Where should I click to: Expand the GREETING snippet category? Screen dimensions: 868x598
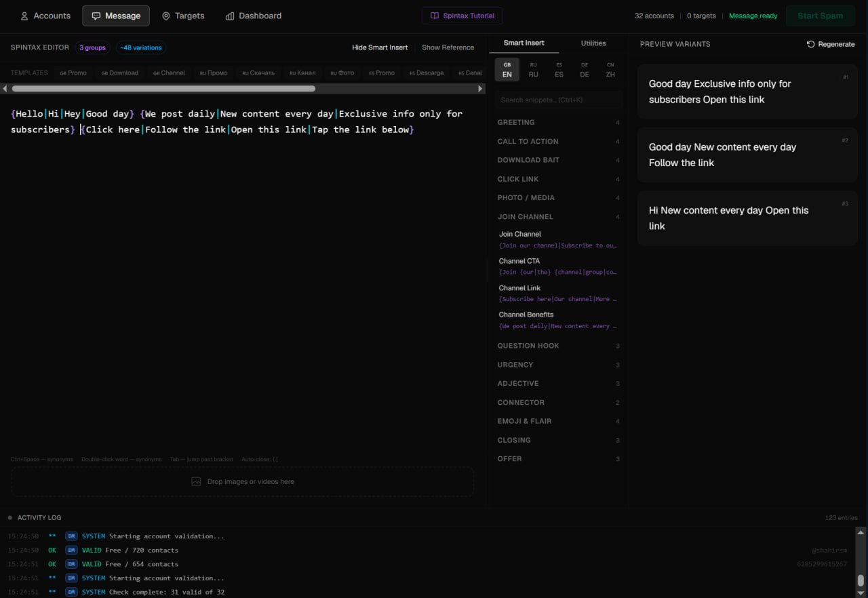click(559, 123)
